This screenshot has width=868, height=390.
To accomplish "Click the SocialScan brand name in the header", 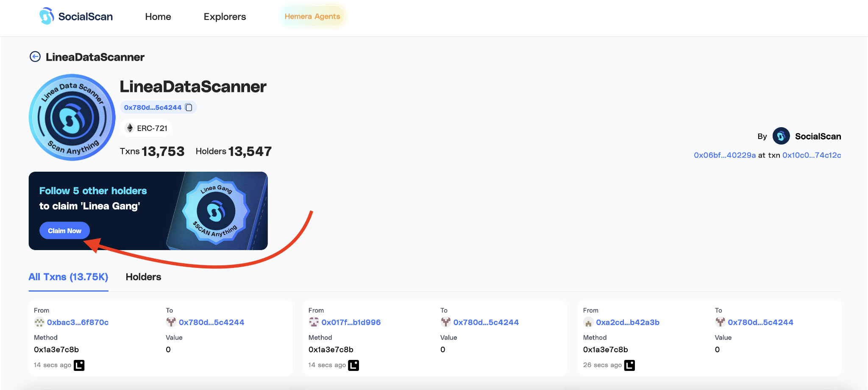I will coord(86,17).
